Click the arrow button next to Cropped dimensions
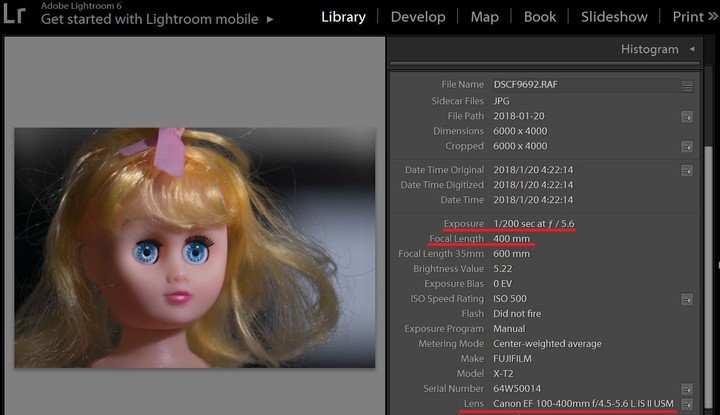720x415 pixels. (x=687, y=147)
